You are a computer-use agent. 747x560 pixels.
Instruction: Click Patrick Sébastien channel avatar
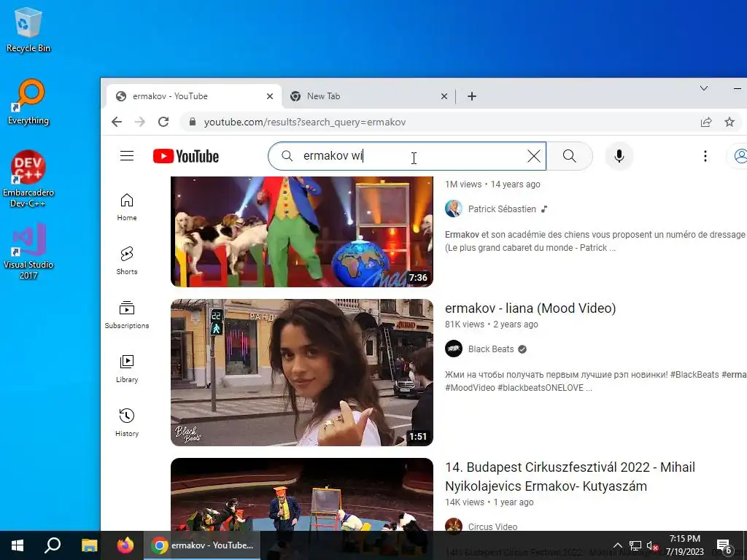[454, 209]
